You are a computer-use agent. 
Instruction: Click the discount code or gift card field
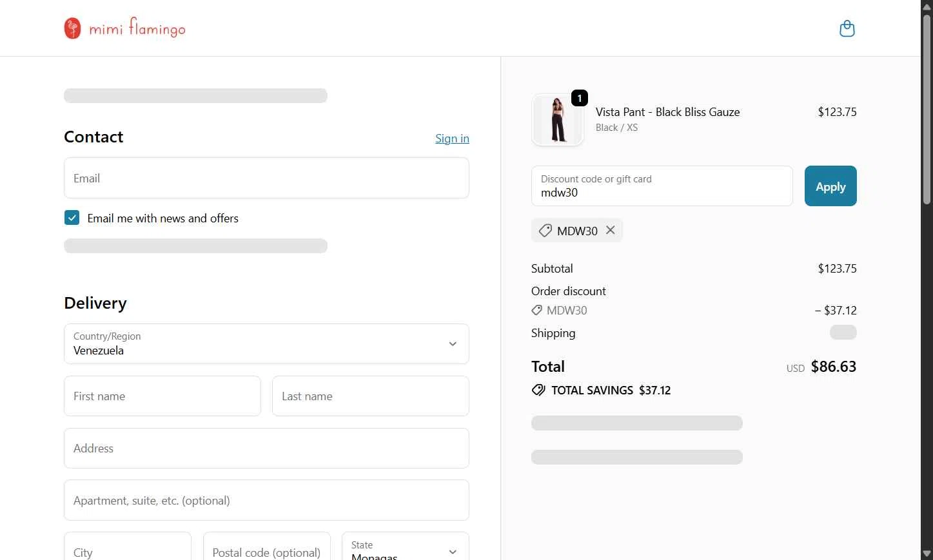662,186
